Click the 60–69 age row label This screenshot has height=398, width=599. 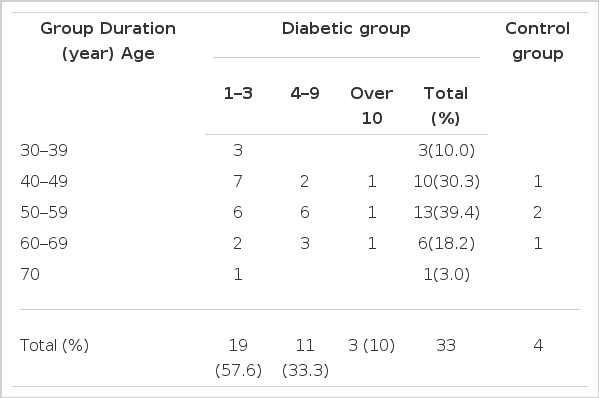44,243
